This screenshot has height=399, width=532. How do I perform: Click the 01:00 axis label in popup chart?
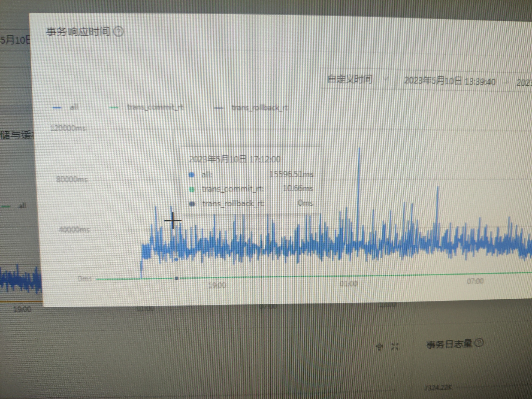point(348,284)
